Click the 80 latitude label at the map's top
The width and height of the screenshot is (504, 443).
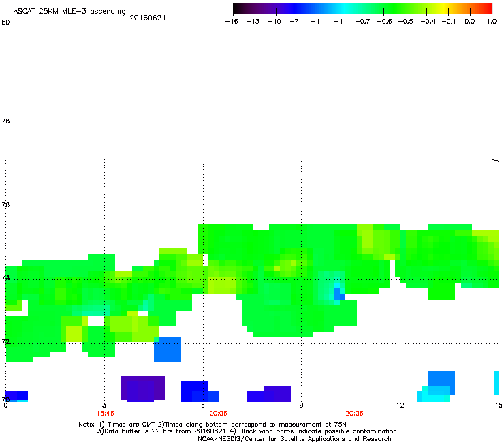[5, 22]
